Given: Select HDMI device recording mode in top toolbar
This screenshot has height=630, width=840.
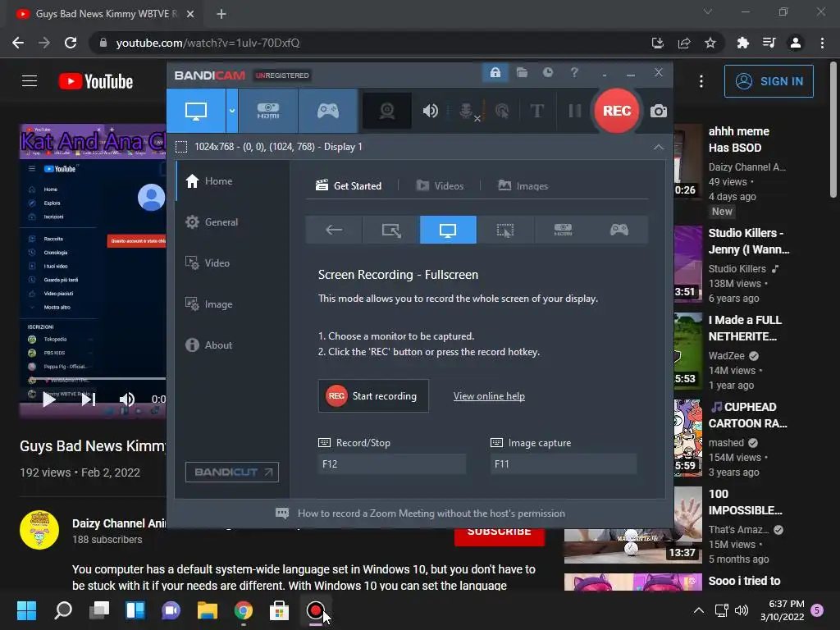Looking at the screenshot, I should (x=268, y=111).
